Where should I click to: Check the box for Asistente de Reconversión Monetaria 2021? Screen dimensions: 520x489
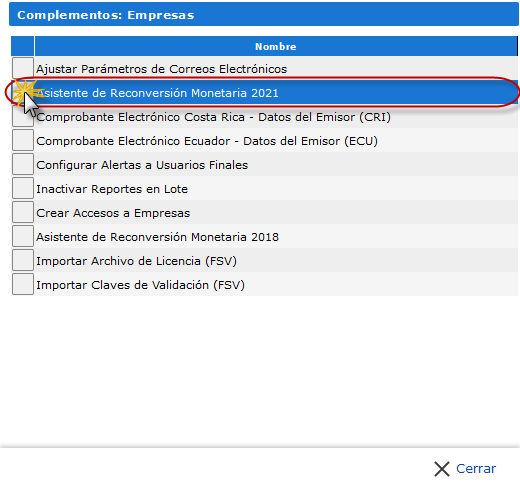coord(23,92)
